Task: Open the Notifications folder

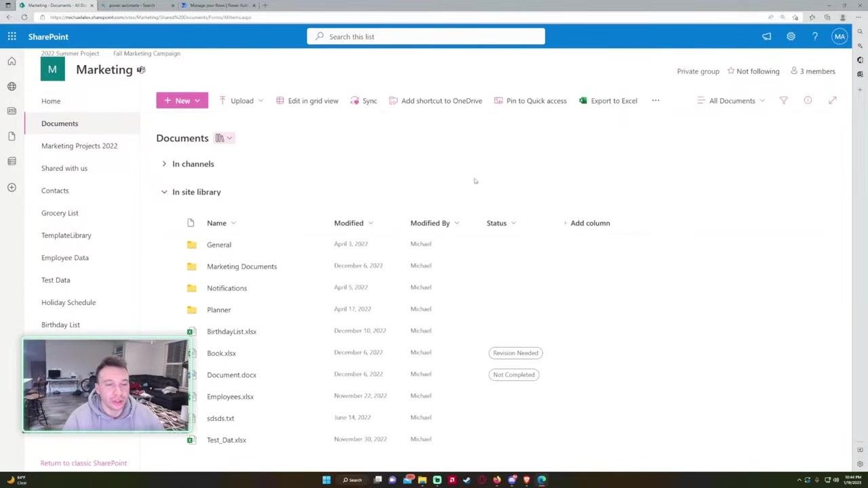Action: 226,288
